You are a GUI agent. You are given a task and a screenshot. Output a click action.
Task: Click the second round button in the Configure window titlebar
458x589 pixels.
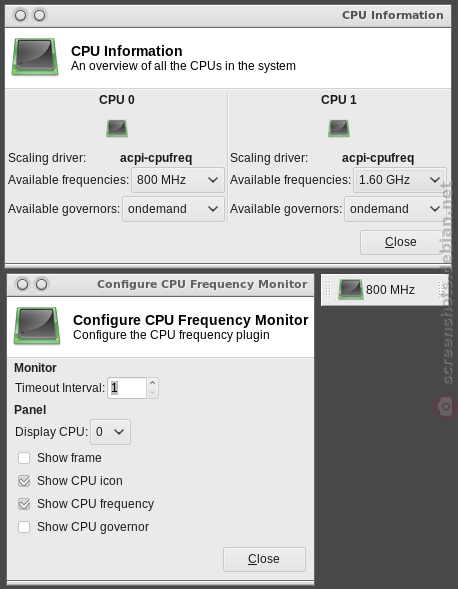coord(41,284)
